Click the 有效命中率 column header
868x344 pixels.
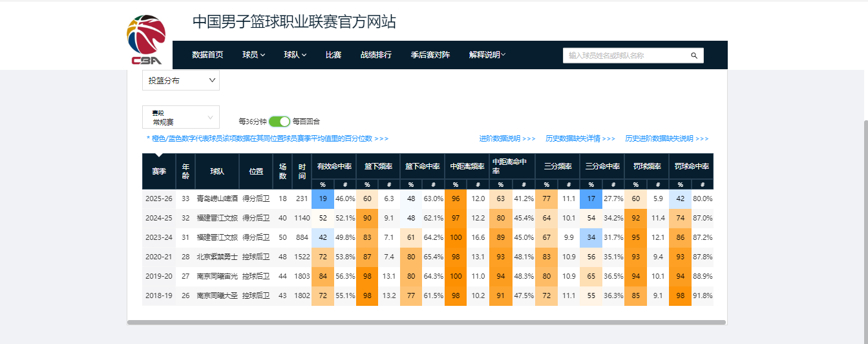[333, 166]
